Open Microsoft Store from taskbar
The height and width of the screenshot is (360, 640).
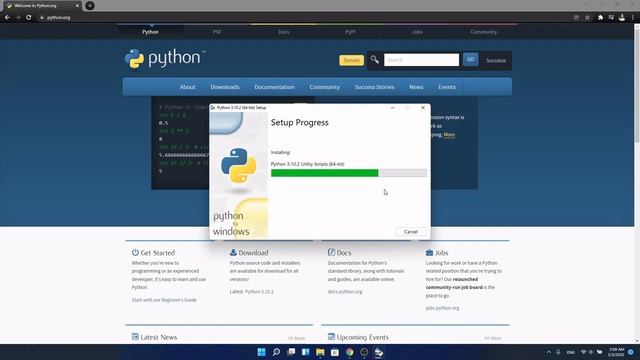(335, 352)
